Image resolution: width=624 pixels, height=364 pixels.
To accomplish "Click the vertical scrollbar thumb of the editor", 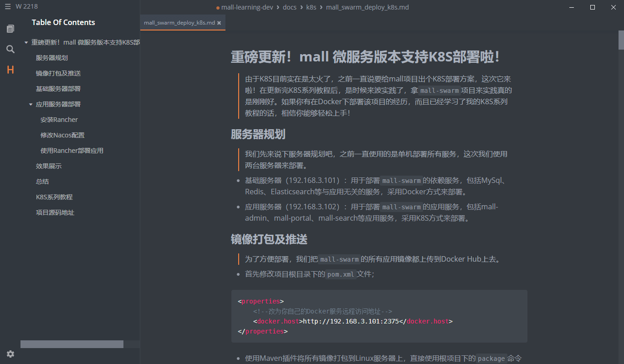I will point(621,40).
